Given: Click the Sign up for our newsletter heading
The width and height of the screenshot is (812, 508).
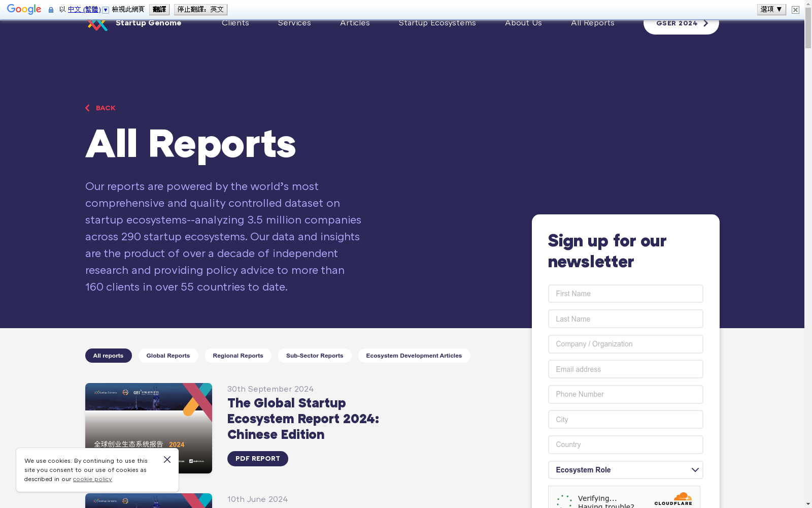Looking at the screenshot, I should [x=607, y=251].
